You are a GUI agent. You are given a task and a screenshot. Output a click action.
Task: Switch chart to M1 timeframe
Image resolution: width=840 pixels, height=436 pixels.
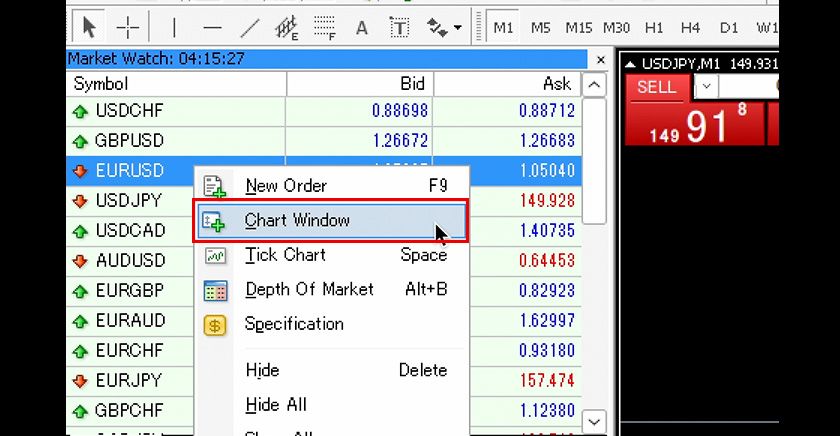pos(503,27)
